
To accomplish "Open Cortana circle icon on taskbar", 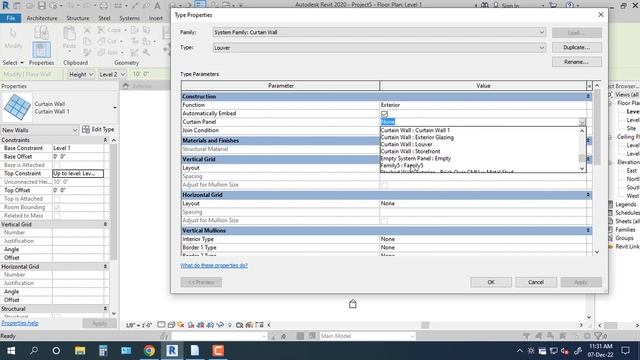I will tap(56, 351).
